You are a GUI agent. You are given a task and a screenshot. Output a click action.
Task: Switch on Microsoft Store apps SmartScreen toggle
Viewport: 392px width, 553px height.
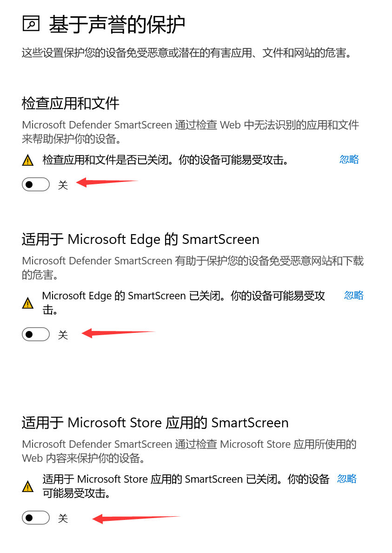(35, 518)
